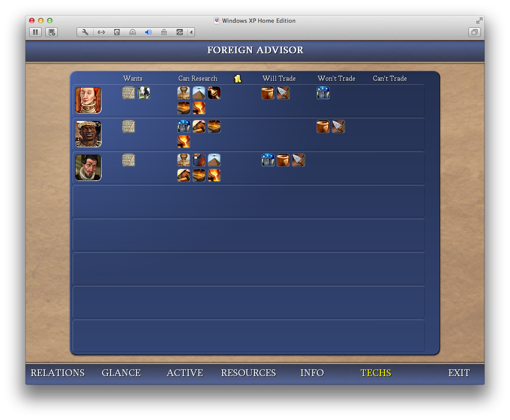Click molten metal tech icon in Elizabeth's row
The image size is (510, 420).
click(199, 108)
